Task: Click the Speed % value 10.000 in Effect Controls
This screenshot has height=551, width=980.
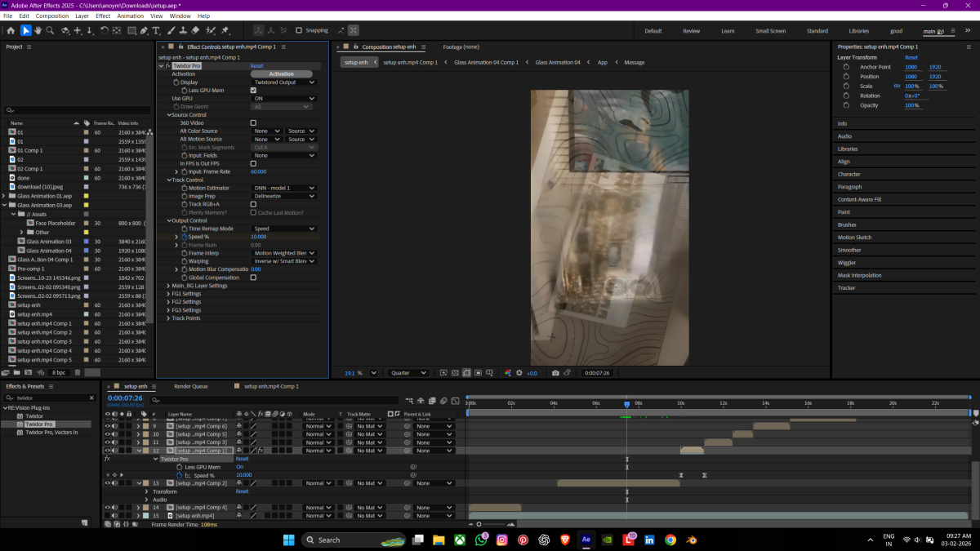Action: click(258, 237)
